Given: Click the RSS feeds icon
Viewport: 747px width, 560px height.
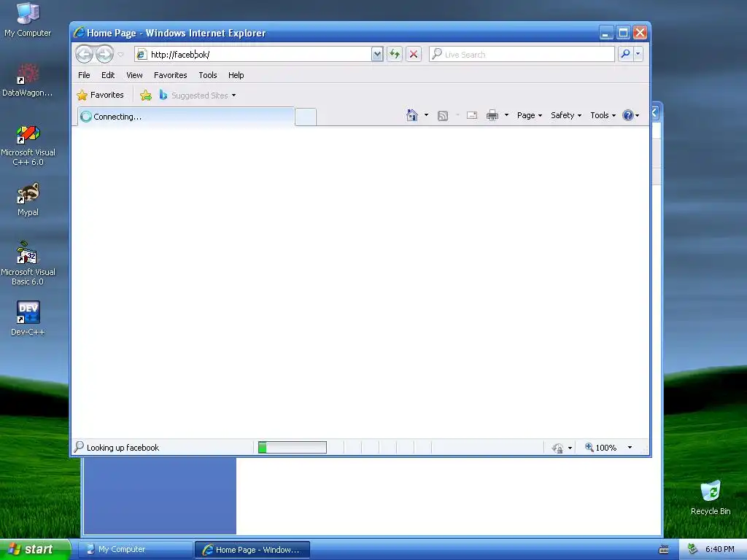Looking at the screenshot, I should pos(443,116).
